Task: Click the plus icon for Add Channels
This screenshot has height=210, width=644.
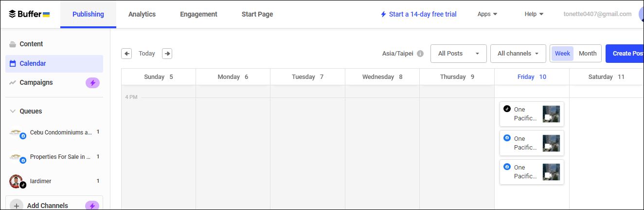Action: [17, 206]
